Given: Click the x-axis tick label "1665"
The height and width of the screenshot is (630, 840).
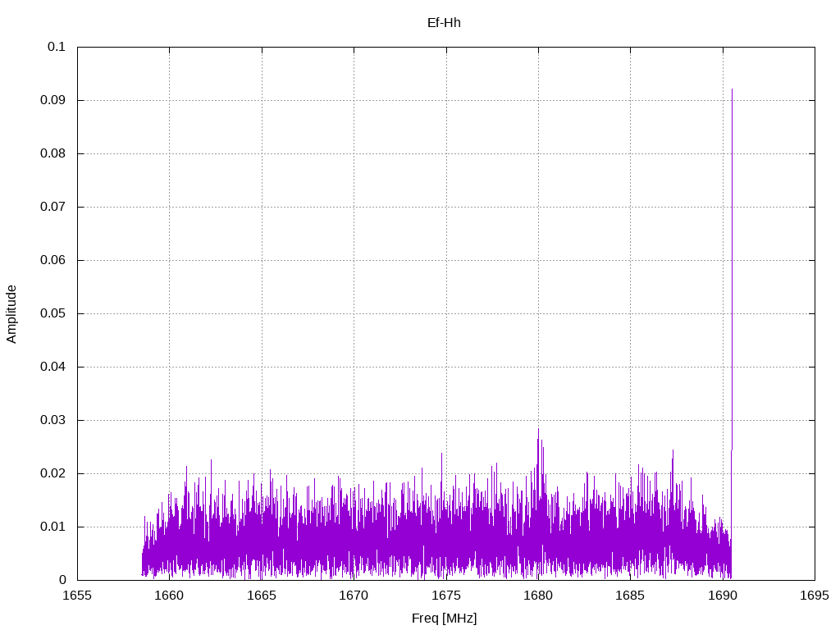Looking at the screenshot, I should click(262, 596).
